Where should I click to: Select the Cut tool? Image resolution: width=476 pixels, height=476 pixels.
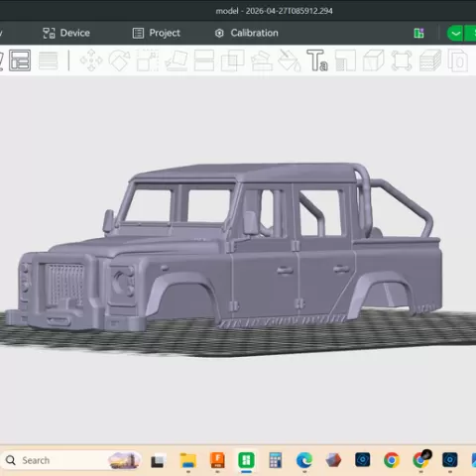(204, 60)
